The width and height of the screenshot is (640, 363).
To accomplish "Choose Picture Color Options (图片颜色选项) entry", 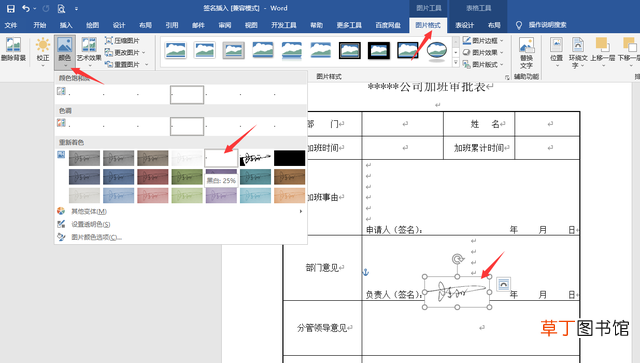I will point(181,237).
